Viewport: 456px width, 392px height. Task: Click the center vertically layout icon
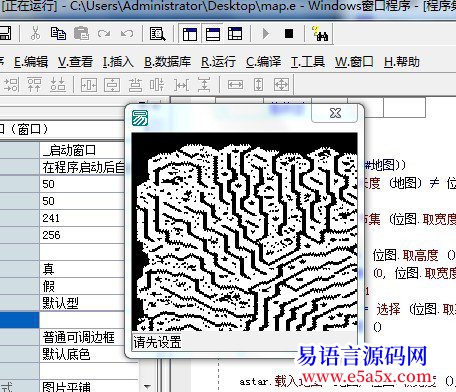click(x=112, y=85)
